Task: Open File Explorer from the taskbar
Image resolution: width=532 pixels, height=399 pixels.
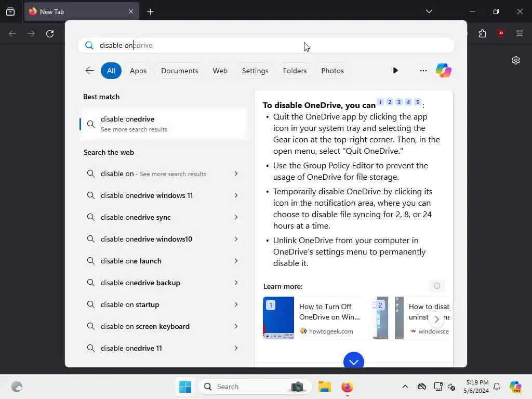Action: (x=324, y=387)
